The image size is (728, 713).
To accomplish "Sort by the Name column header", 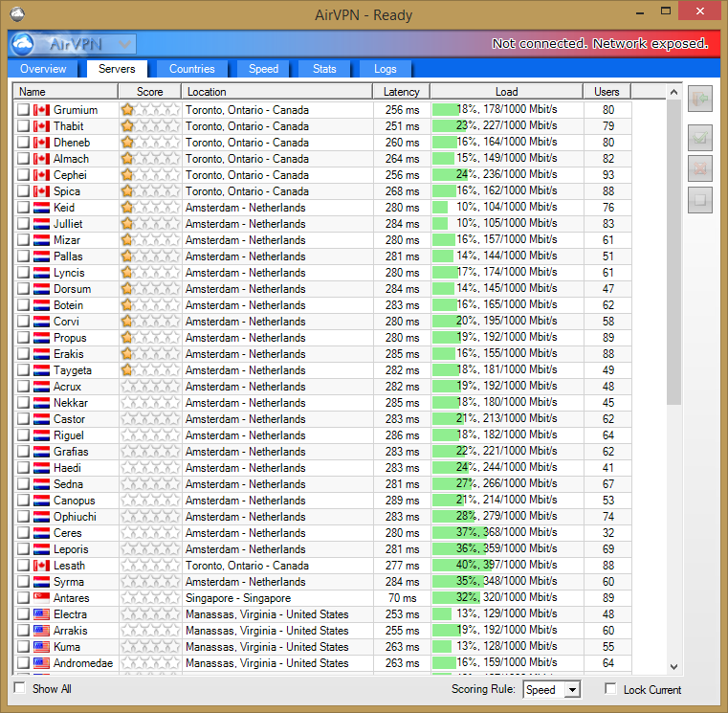I will 65,92.
